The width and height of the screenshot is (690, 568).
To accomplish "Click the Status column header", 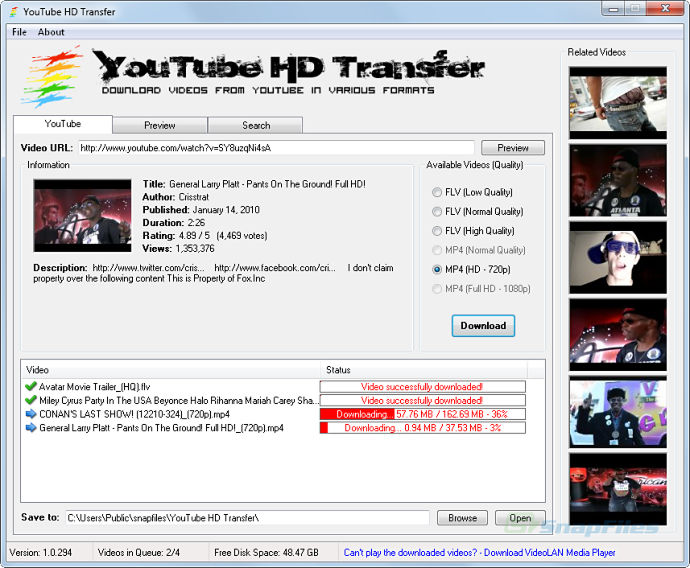I will (424, 370).
